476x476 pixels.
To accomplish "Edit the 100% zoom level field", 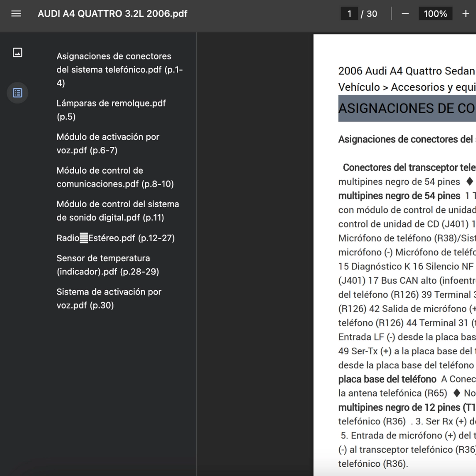I will (435, 14).
